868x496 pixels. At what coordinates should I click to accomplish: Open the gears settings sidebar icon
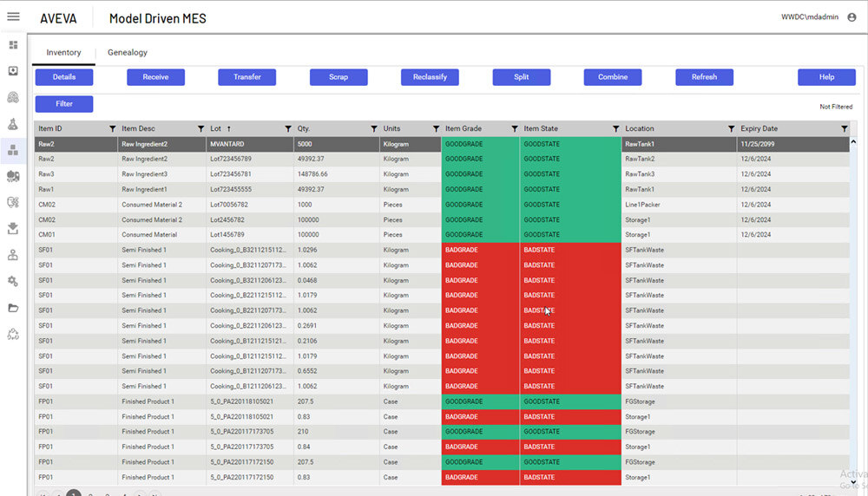[13, 281]
